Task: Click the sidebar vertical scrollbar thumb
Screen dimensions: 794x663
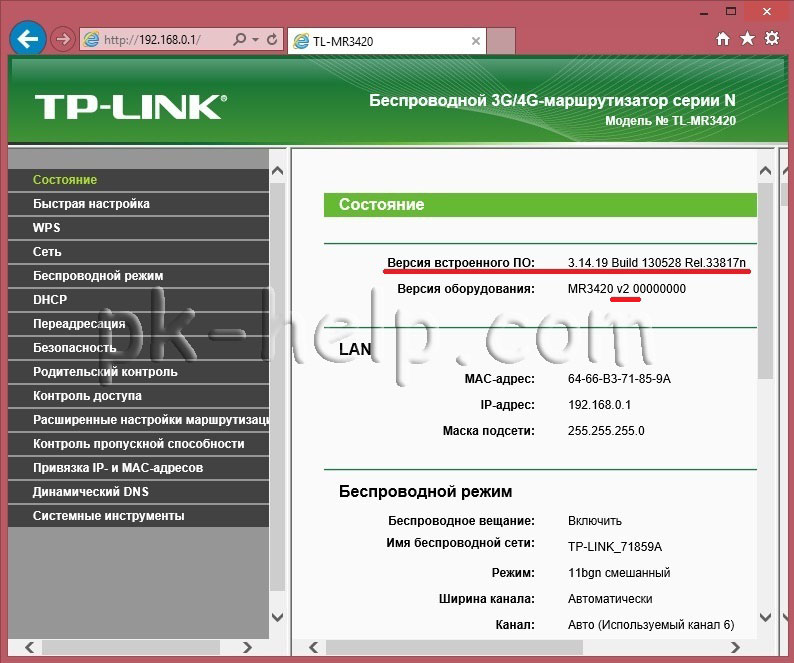Action: coord(277,387)
